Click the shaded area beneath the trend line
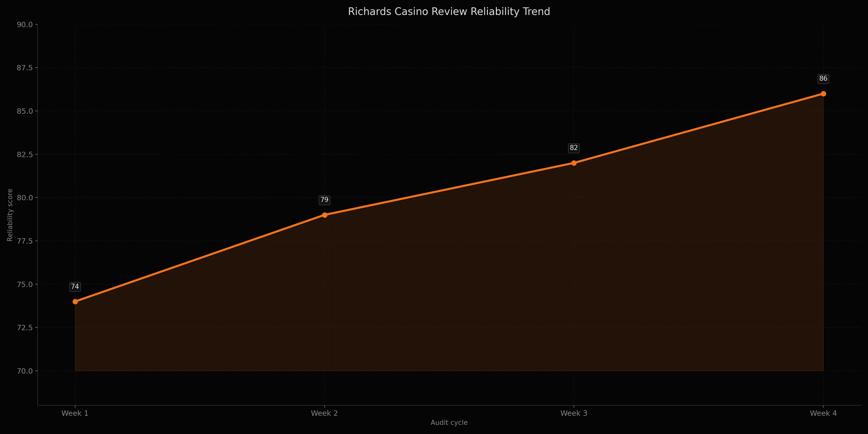868x434 pixels. pyautogui.click(x=438, y=303)
